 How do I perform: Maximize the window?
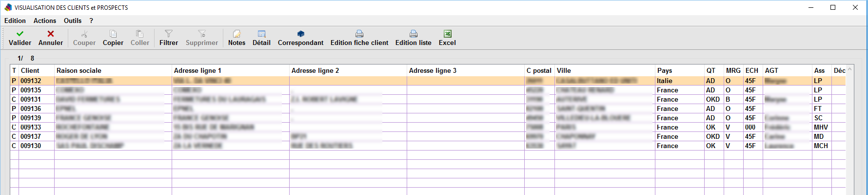point(833,7)
